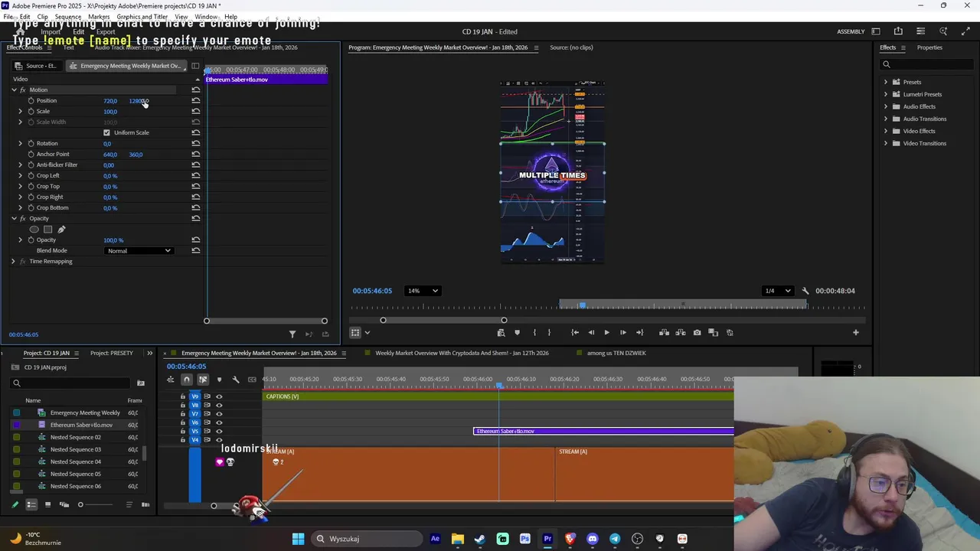
Task: Click the Mark Out button
Action: [x=549, y=333]
